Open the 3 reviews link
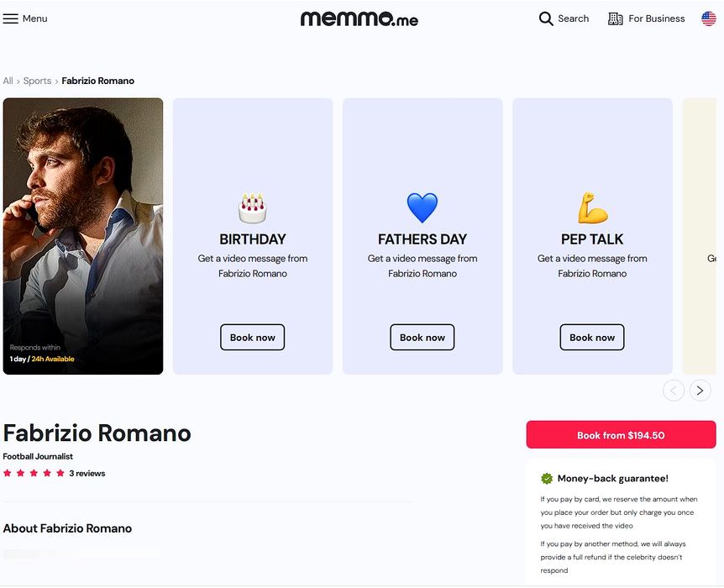This screenshot has height=588, width=724. point(87,474)
